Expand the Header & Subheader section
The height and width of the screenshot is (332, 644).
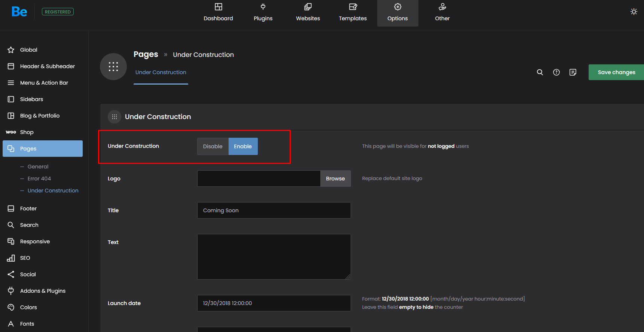47,66
